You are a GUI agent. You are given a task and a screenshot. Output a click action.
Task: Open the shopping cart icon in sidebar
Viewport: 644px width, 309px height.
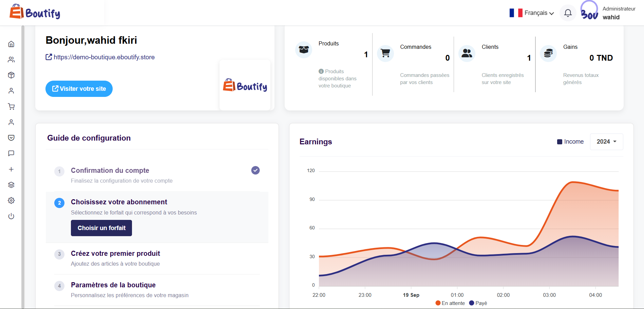[11, 107]
